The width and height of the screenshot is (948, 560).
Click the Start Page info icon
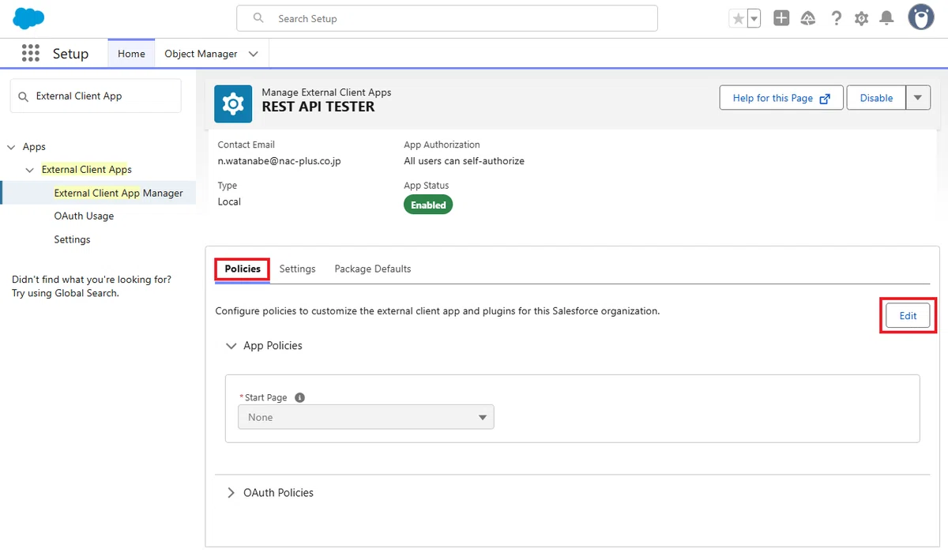[x=299, y=398]
